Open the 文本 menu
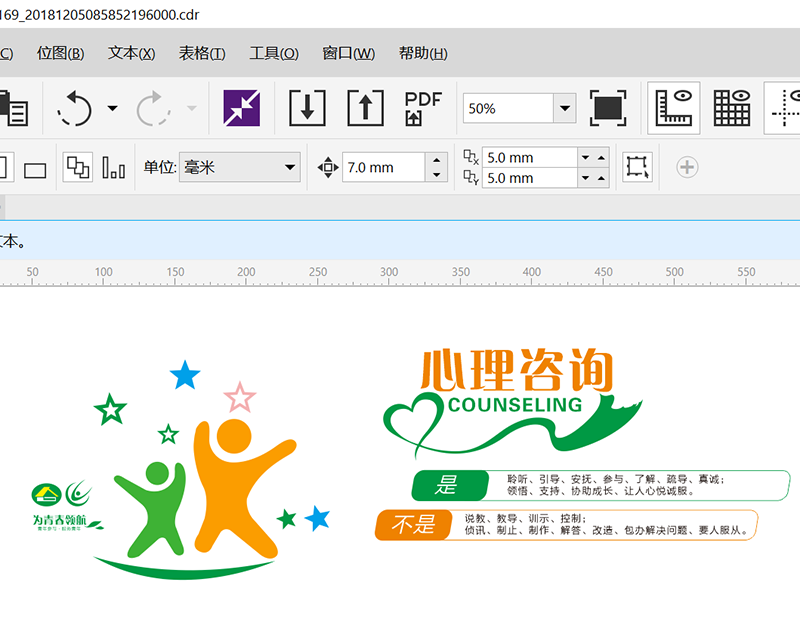The image size is (800, 641). click(x=130, y=53)
